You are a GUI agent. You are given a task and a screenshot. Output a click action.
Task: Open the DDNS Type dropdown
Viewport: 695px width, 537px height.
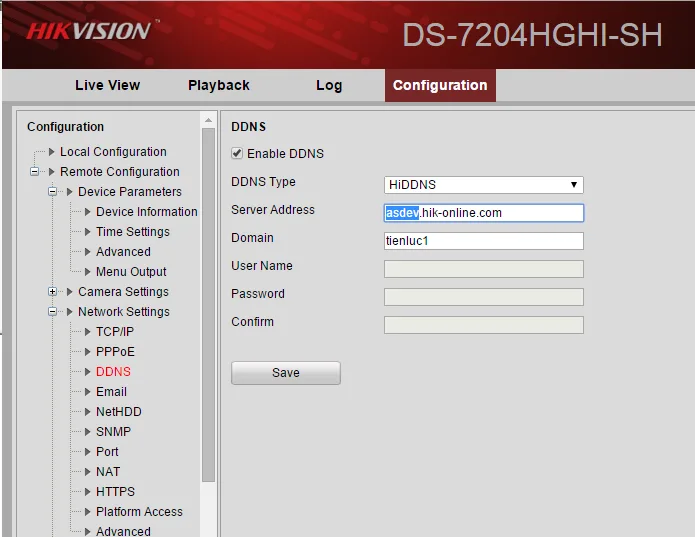pyautogui.click(x=484, y=185)
